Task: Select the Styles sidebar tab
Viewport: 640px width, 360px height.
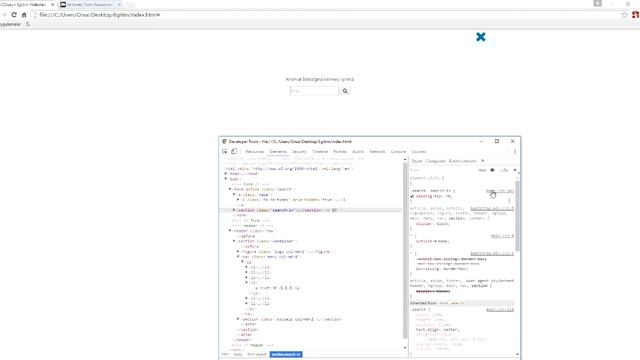Action: (x=417, y=161)
